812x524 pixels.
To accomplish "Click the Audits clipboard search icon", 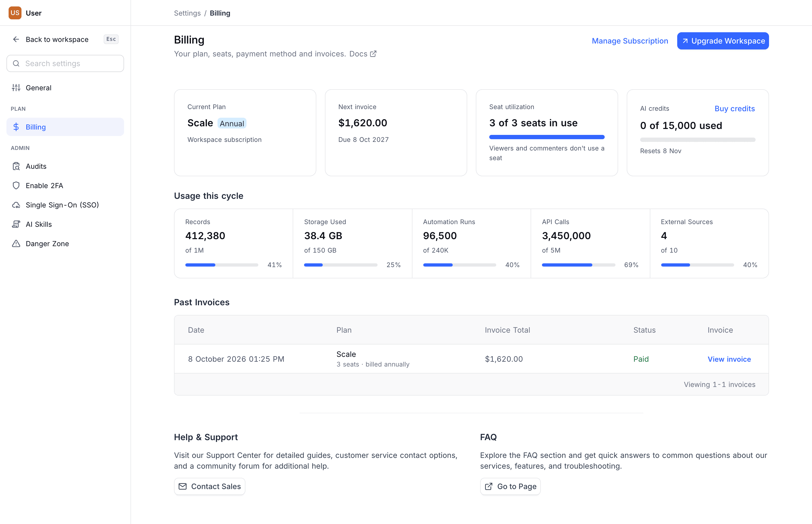I will (x=16, y=166).
